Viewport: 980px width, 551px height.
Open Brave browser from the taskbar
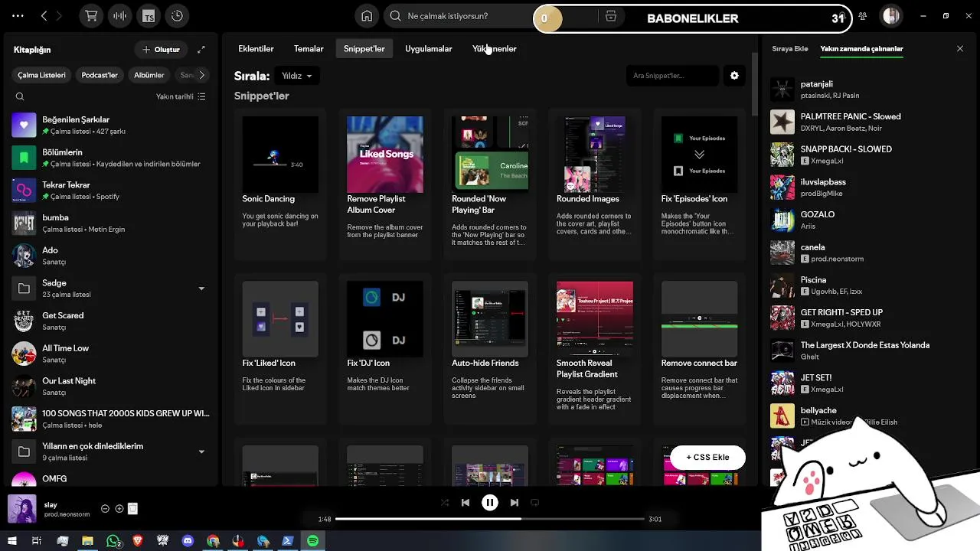138,541
